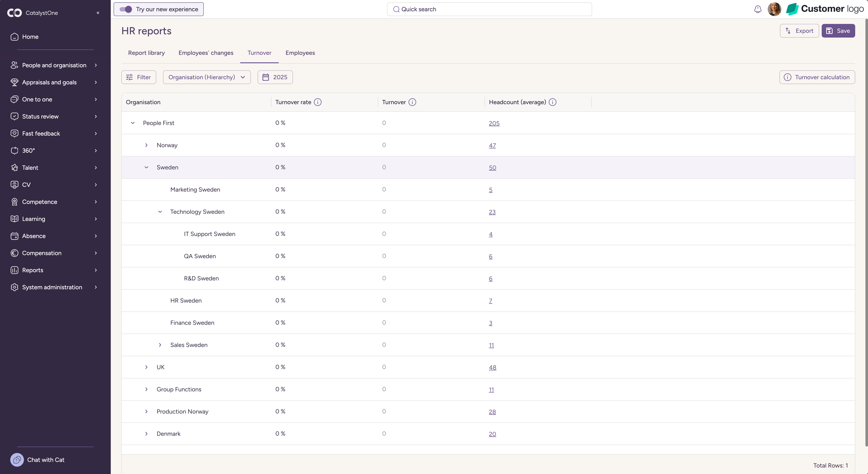868x474 pixels.
Task: Toggle the Try our new experience switch
Action: coord(126,9)
